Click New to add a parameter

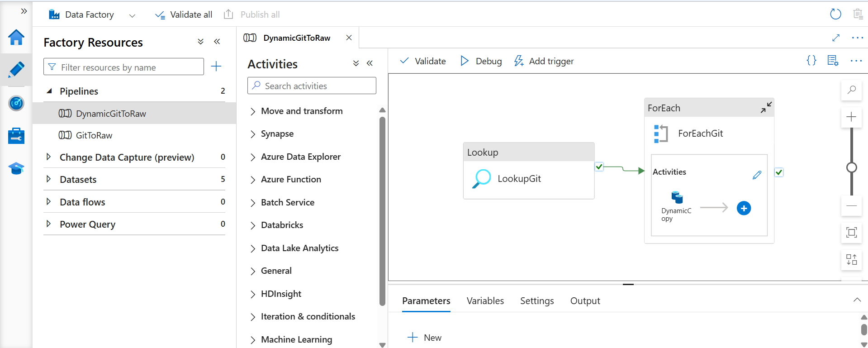[424, 338]
